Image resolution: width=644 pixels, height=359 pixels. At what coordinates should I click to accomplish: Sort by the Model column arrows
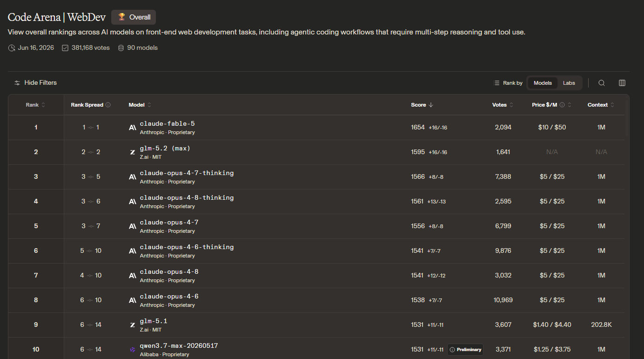pyautogui.click(x=149, y=105)
